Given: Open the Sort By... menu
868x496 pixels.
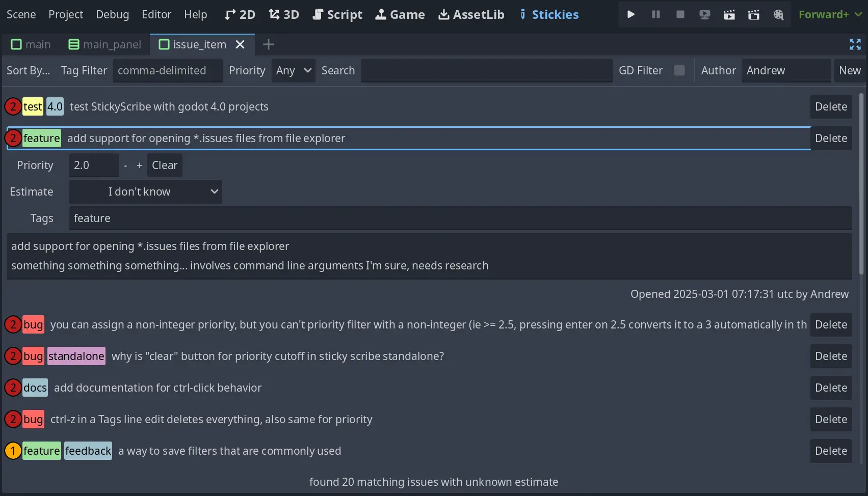Looking at the screenshot, I should (x=29, y=70).
